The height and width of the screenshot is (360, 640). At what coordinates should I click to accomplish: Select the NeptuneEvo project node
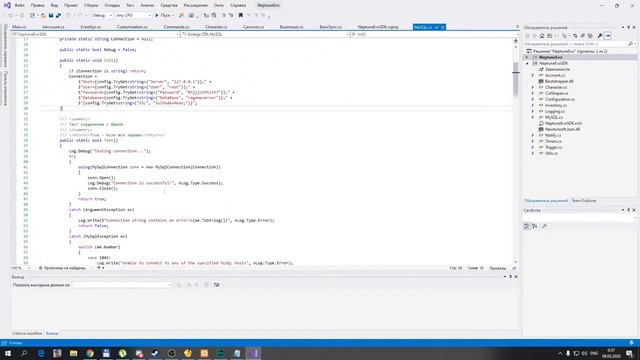pyautogui.click(x=551, y=57)
